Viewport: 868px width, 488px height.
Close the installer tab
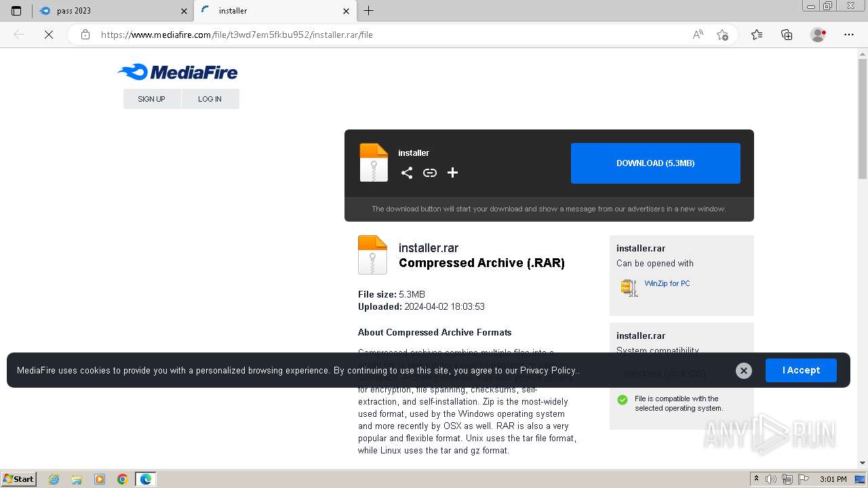(346, 11)
